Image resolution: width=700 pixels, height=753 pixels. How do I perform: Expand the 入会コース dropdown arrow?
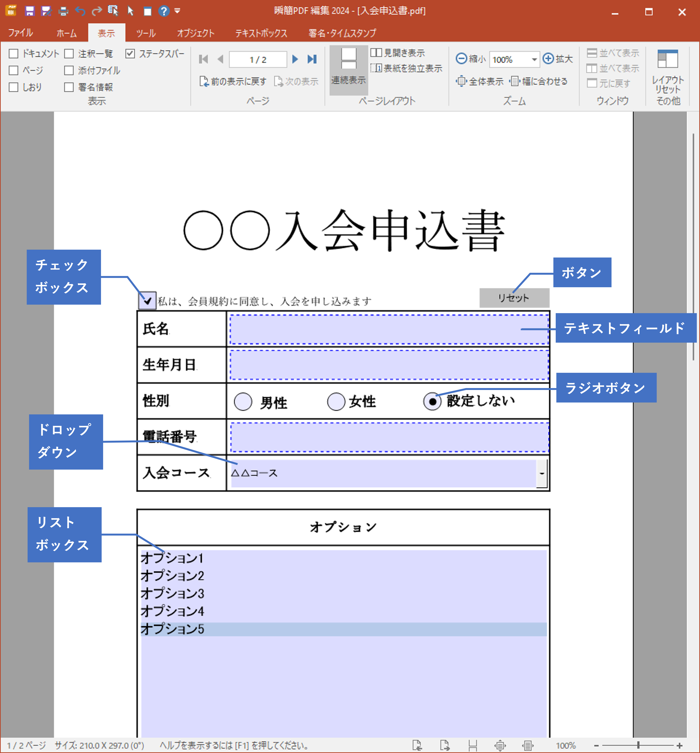tap(542, 473)
